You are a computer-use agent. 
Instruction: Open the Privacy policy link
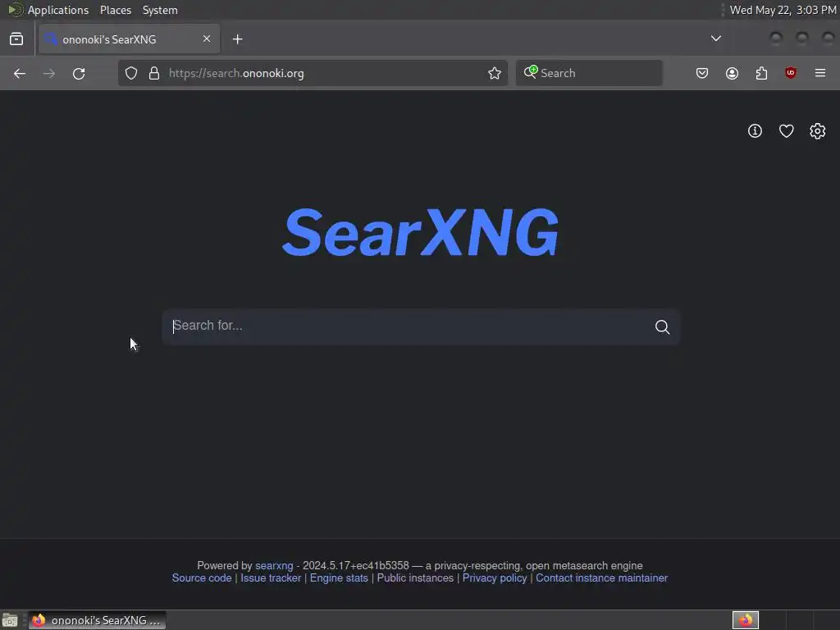coord(495,578)
